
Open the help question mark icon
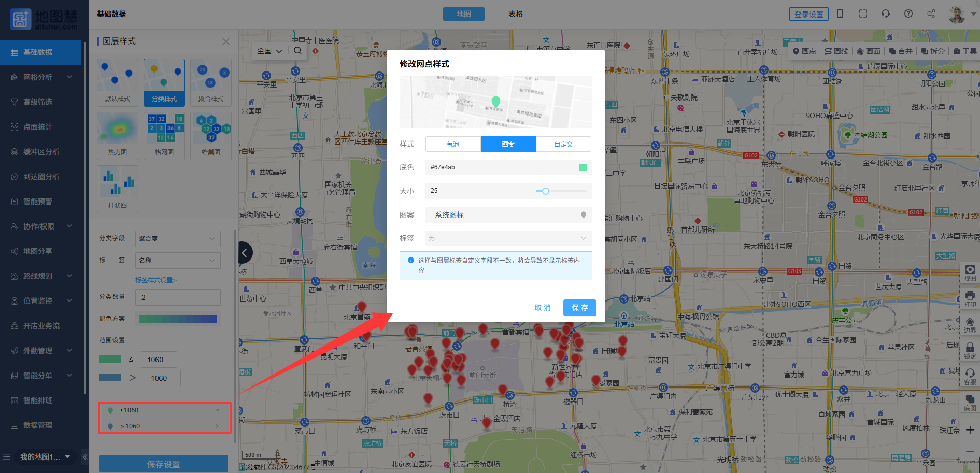908,14
